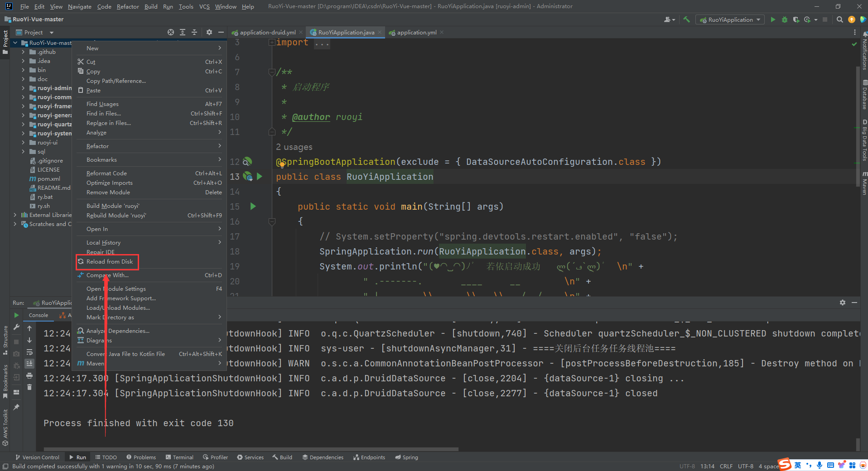
Task: Toggle the Maven side panel
Action: coord(864,183)
